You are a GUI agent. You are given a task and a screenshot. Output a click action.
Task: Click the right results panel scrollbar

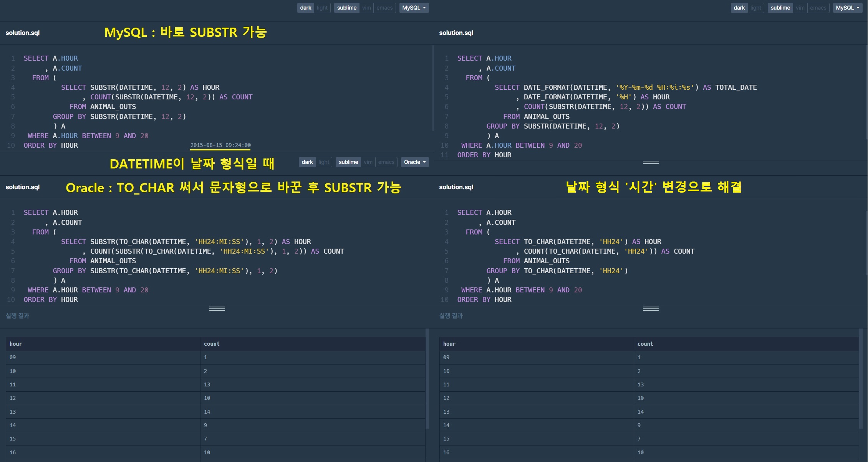[861, 378]
